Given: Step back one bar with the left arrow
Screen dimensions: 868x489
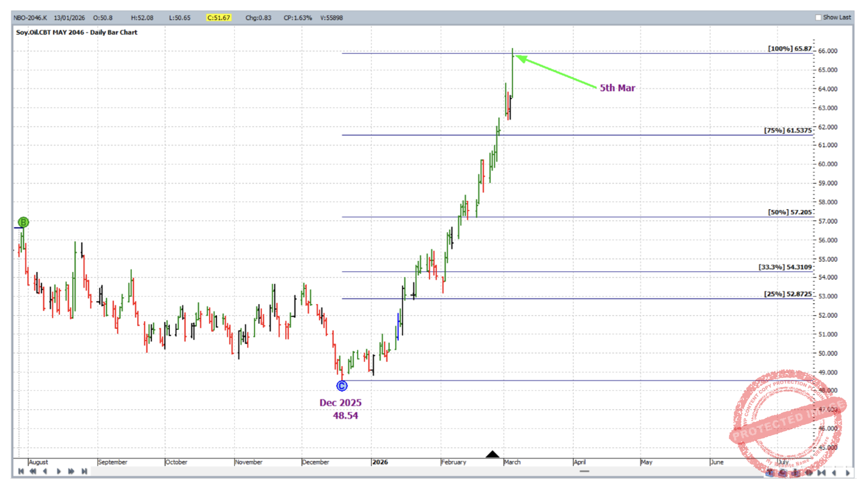Looking at the screenshot, I should [45, 472].
